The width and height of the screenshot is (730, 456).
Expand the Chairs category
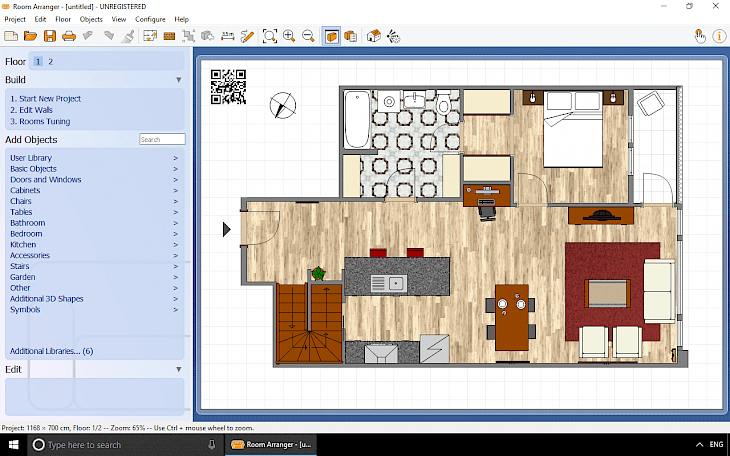click(x=94, y=201)
